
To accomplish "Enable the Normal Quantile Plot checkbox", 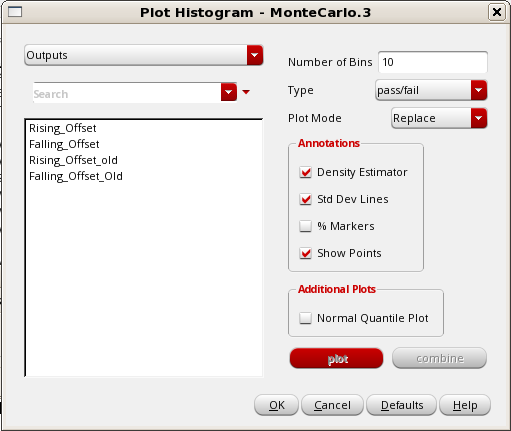I will click(305, 318).
